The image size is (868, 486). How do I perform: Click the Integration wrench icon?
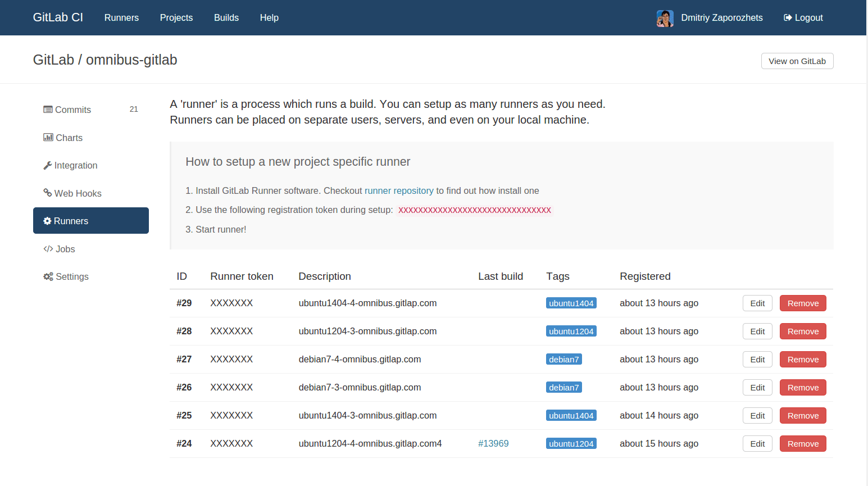(x=48, y=165)
